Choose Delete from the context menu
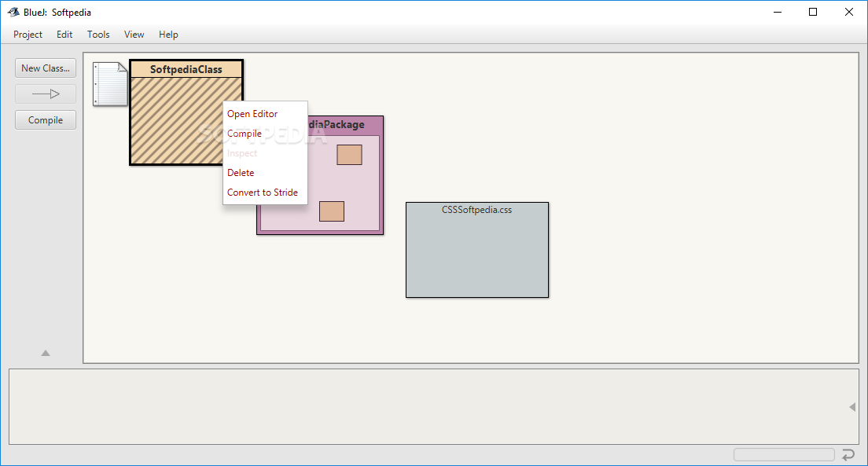Screen dimensions: 868x466 265,173
